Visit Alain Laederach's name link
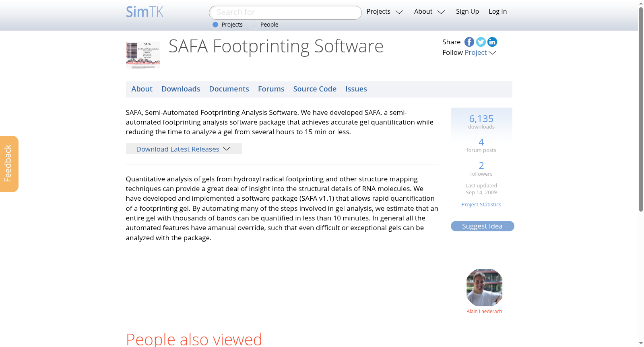Image resolution: width=644 pixels, height=347 pixels. pos(484,312)
